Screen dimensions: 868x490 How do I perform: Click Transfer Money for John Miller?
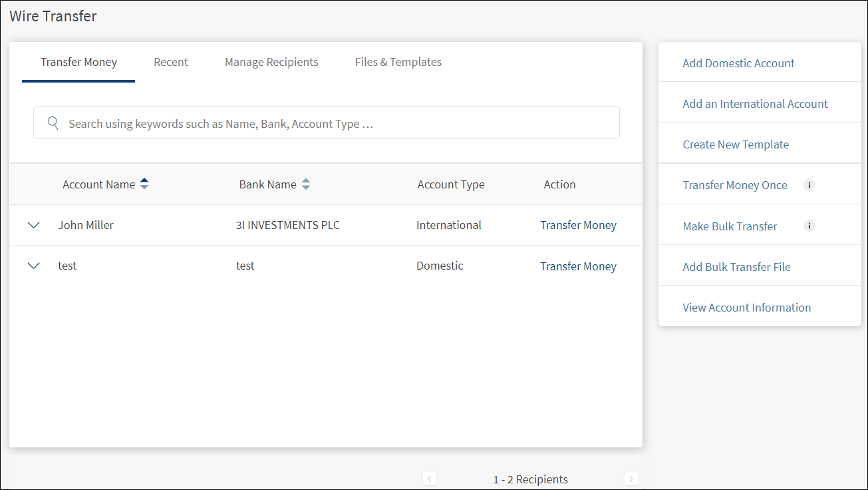coord(578,225)
